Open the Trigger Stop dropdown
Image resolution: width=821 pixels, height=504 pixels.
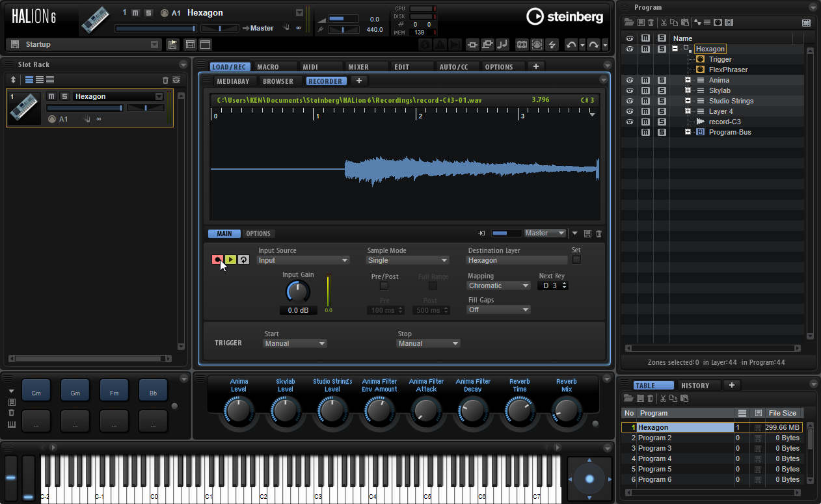click(429, 343)
